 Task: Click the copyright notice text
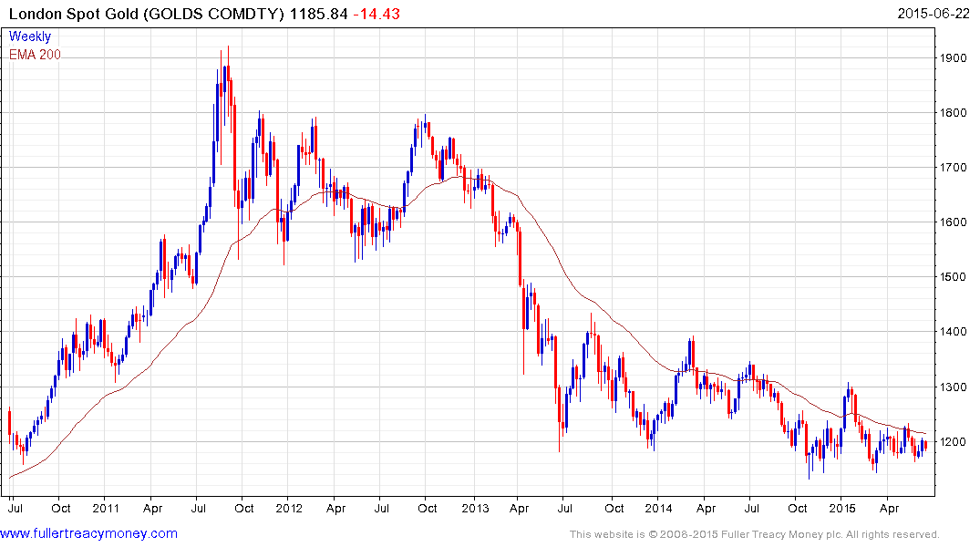tap(755, 534)
